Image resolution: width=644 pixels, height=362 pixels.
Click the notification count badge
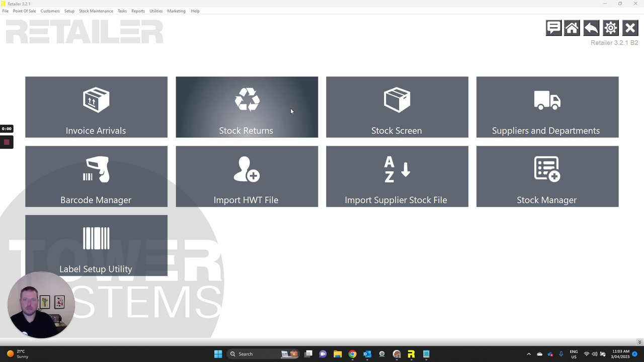point(635,354)
